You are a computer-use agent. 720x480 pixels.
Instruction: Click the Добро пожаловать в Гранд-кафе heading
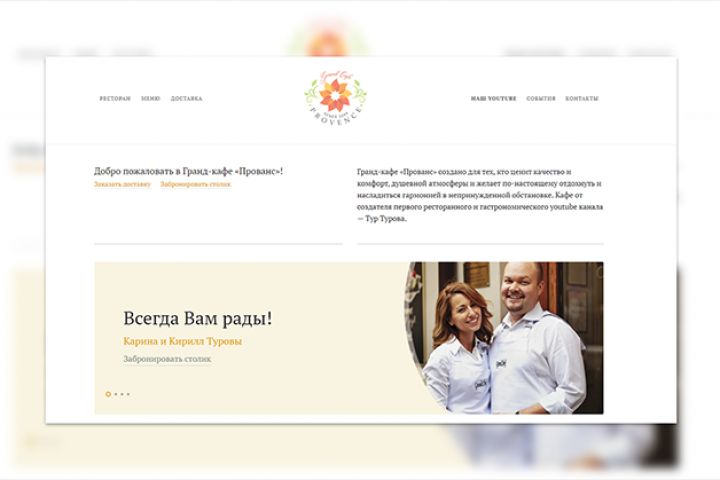point(188,171)
